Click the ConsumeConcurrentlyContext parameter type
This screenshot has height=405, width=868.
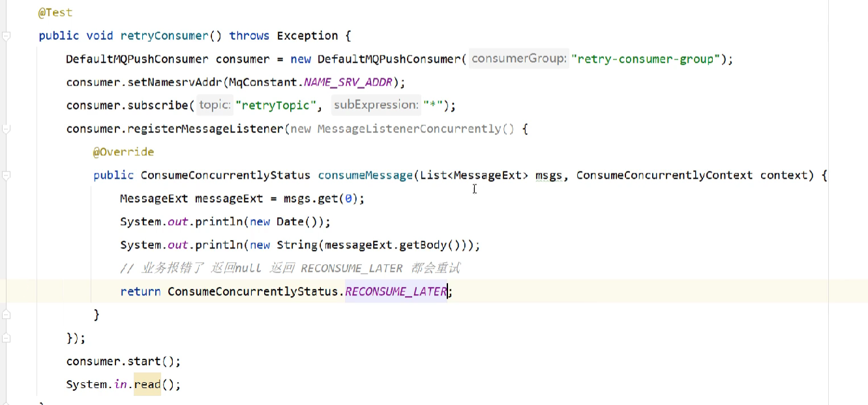(665, 175)
